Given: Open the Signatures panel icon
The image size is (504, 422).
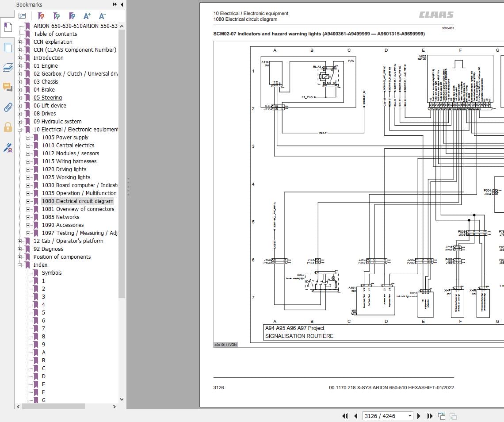Looking at the screenshot, I should pos(8,148).
